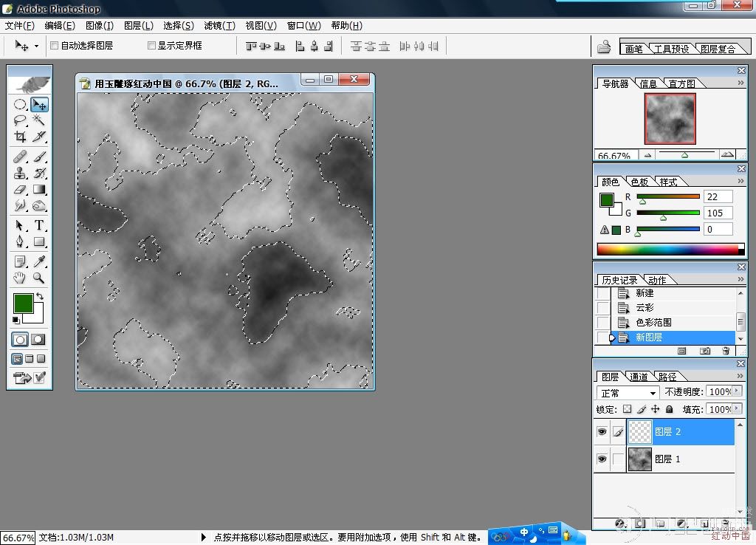This screenshot has height=545, width=756.
Task: Open the 选择(S) menu
Action: (179, 26)
